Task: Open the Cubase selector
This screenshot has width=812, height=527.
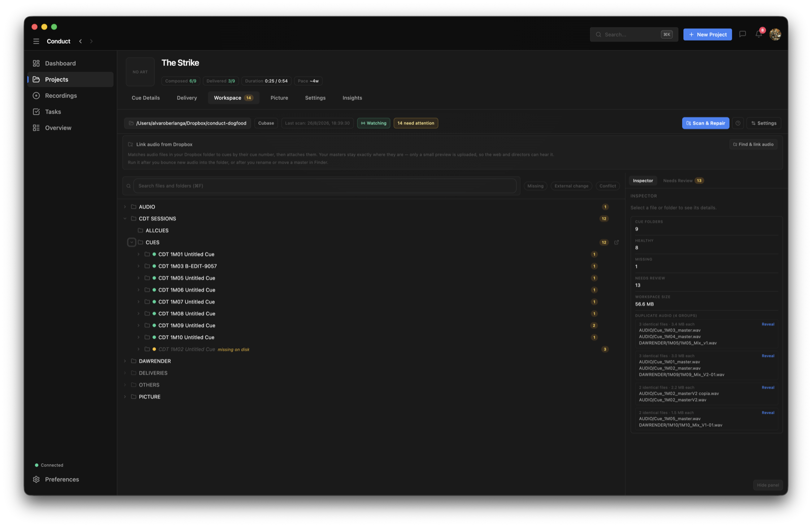Action: 266,123
